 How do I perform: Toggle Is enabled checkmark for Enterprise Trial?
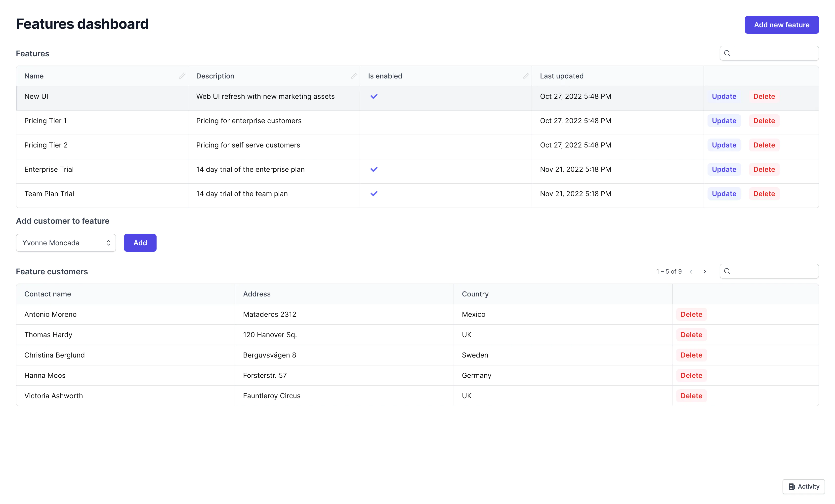pyautogui.click(x=374, y=169)
